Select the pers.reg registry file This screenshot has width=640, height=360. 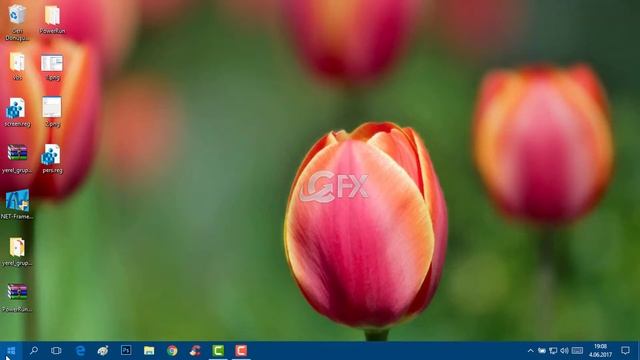click(52, 158)
